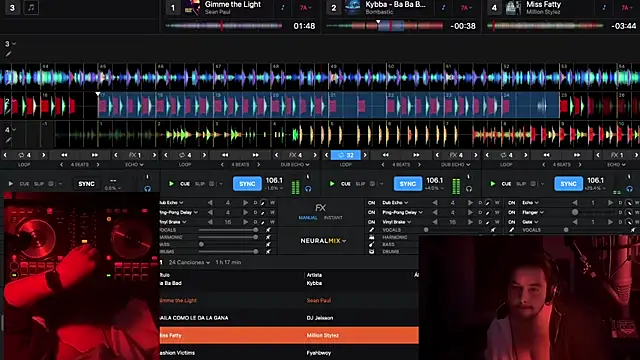Open the 24 Canciones playlist dropdown
The width and height of the screenshot is (640, 360).
[x=189, y=262]
